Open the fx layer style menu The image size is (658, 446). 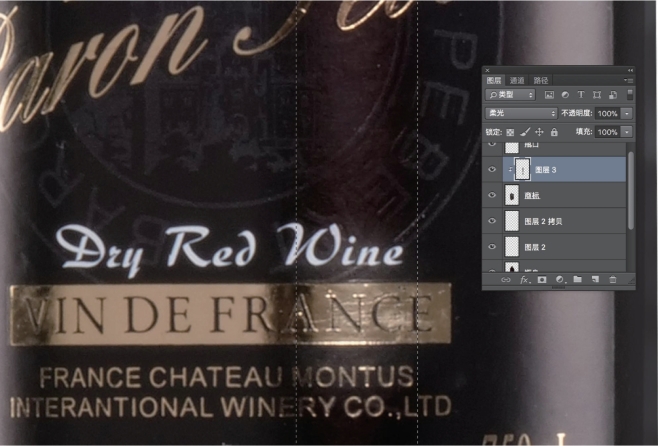click(524, 279)
